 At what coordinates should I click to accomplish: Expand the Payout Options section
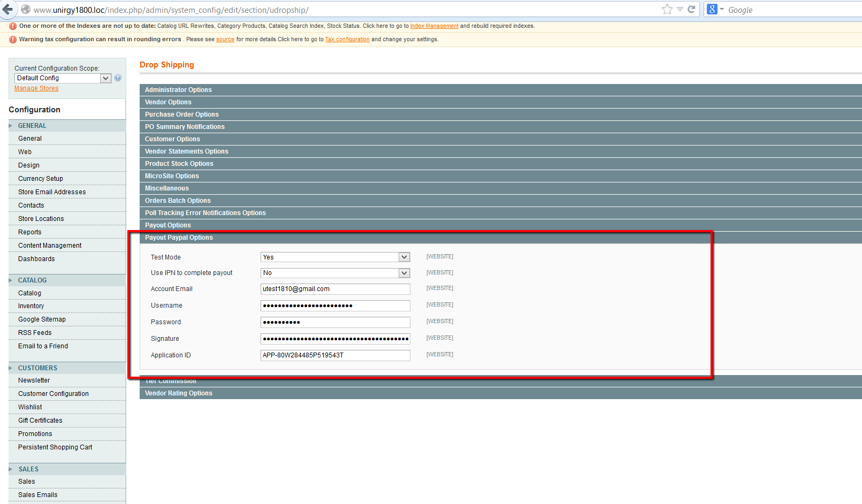[501, 225]
